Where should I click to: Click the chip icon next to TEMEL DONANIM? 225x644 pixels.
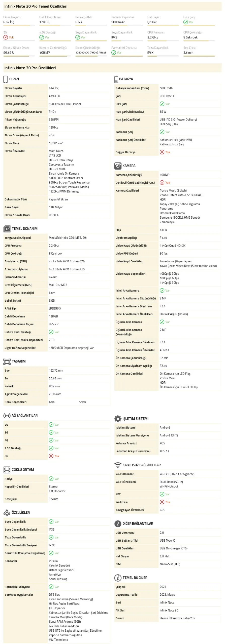tap(7, 229)
